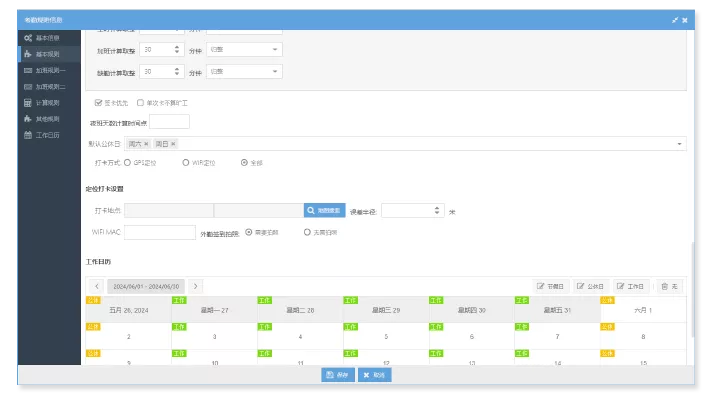
Task: Click the trash 无 button
Action: 670,286
